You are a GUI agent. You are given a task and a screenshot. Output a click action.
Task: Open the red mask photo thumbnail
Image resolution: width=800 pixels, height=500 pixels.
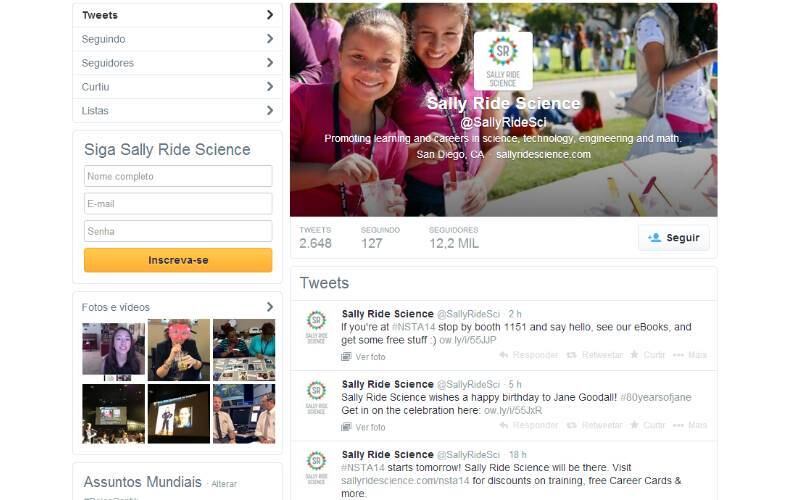[x=179, y=350]
